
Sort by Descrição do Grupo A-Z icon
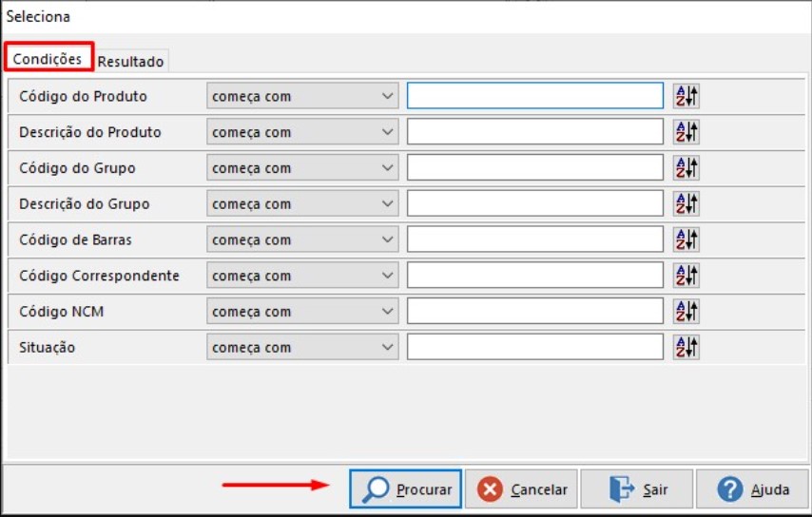click(686, 203)
